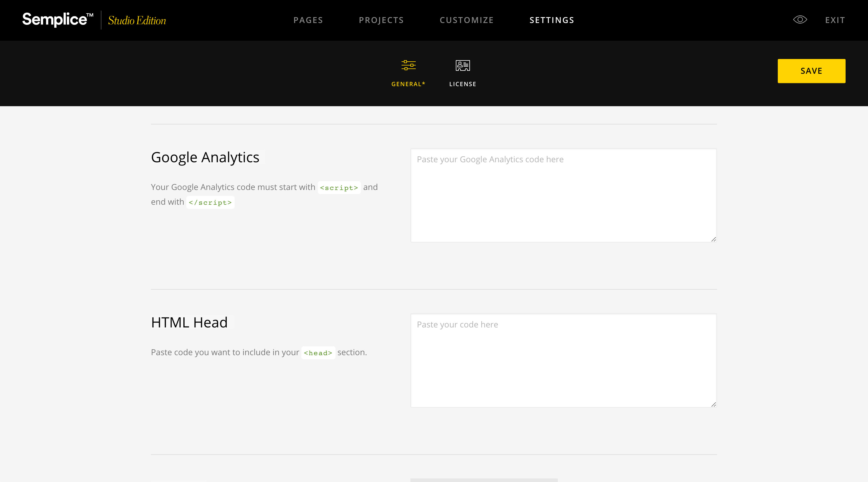Select the Settings menu item
Image resolution: width=868 pixels, height=482 pixels.
point(552,20)
